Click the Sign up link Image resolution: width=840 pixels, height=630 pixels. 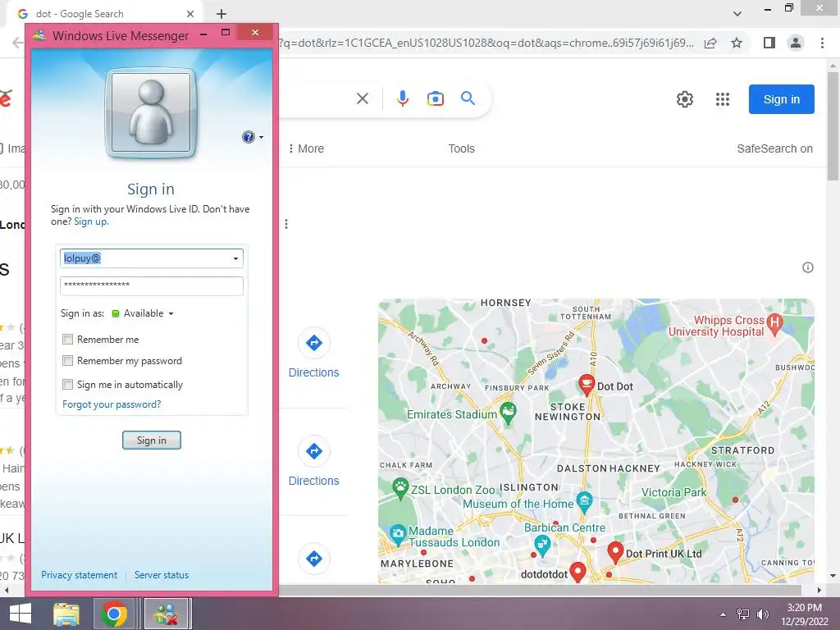click(x=90, y=221)
